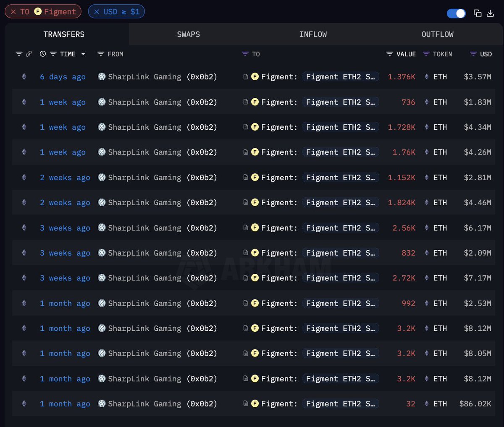Screen dimensions: 504x427
Task: Switch to the TRANSFERS tab
Action: [x=64, y=34]
